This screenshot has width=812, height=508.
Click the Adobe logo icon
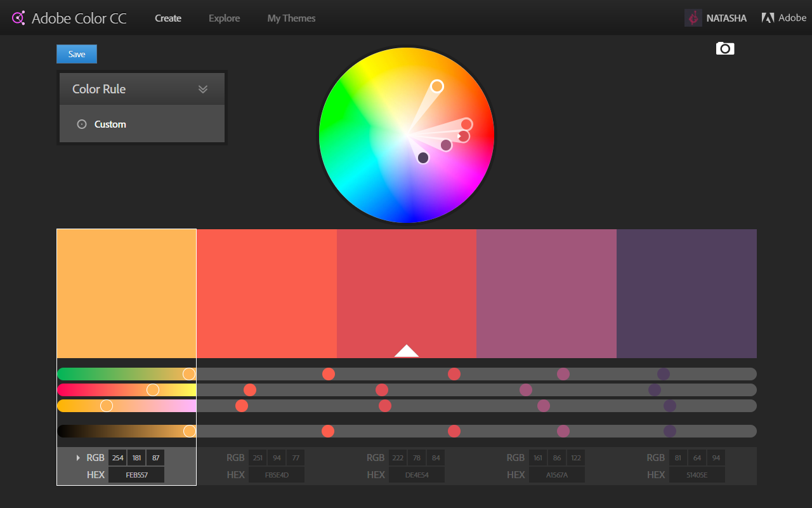(768, 18)
